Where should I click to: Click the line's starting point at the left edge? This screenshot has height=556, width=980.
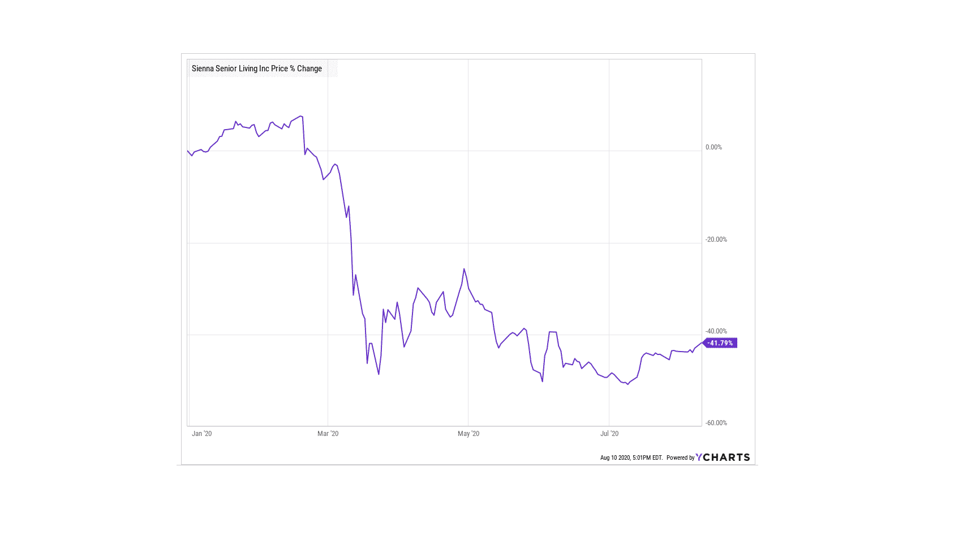tap(187, 151)
